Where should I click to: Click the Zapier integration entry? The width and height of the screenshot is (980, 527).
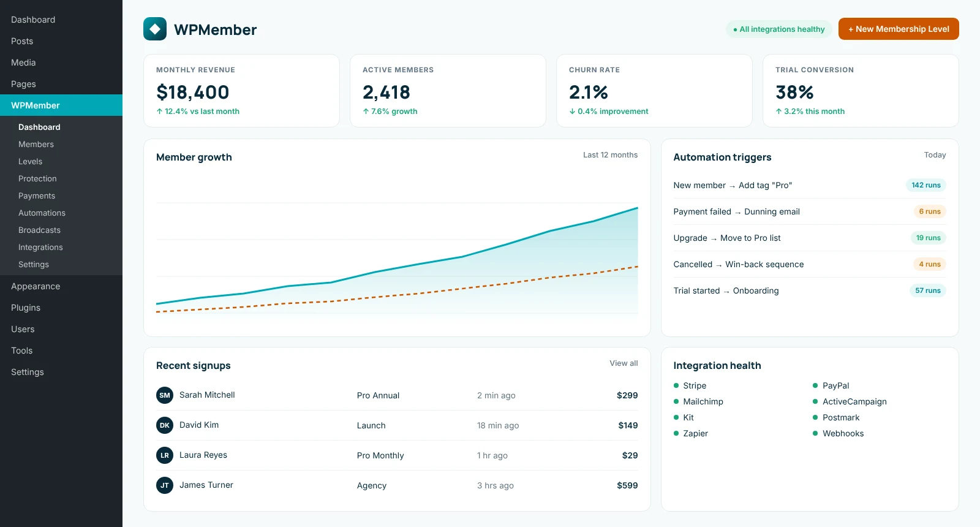(x=691, y=433)
